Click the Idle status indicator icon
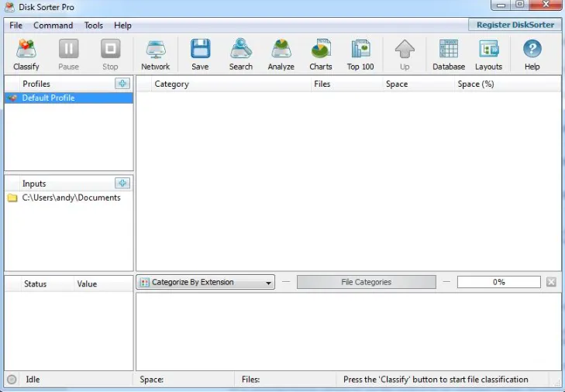This screenshot has width=565, height=392. point(12,380)
